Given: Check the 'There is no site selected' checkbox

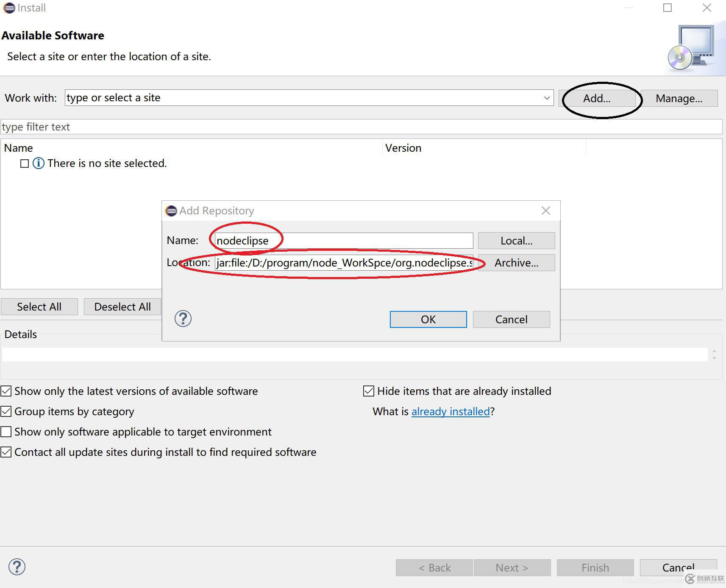Looking at the screenshot, I should [x=25, y=164].
